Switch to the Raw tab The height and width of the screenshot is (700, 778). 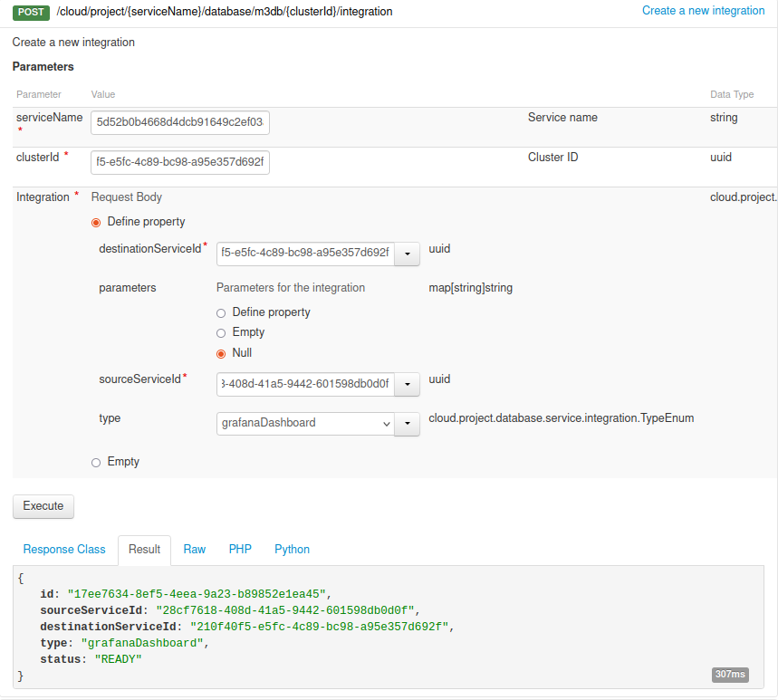(194, 550)
